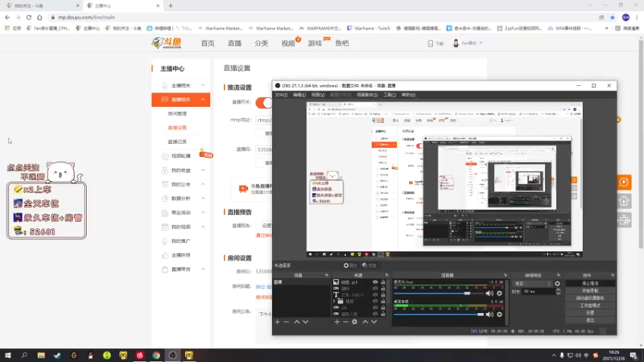This screenshot has height=362, width=644.
Task: Adjust the desktop audio volume slider
Action: (438, 315)
